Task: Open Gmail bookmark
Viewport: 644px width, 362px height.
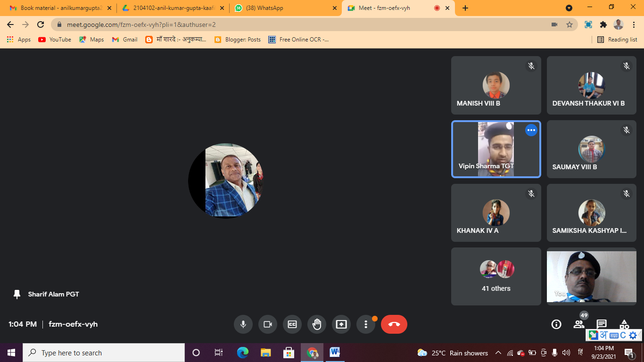Action: 125,40
